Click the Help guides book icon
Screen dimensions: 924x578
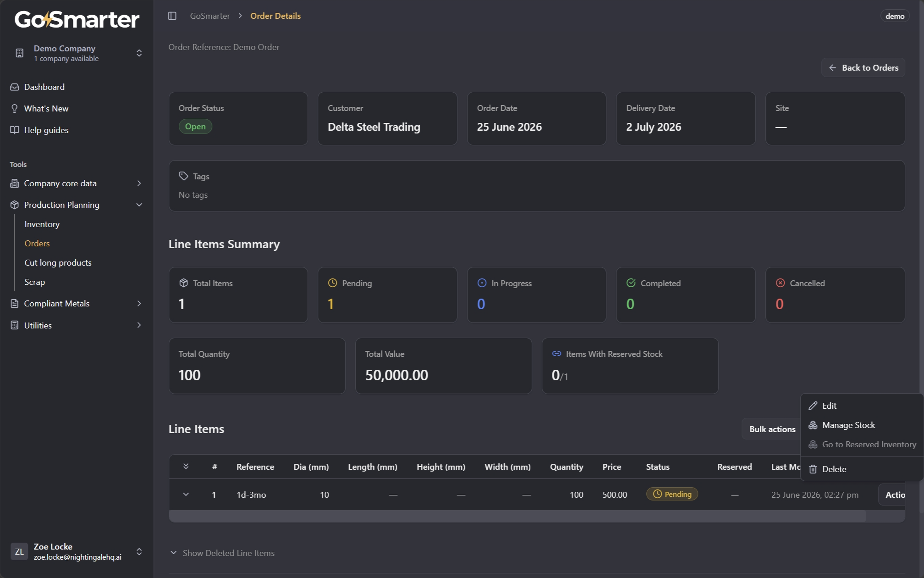point(15,130)
